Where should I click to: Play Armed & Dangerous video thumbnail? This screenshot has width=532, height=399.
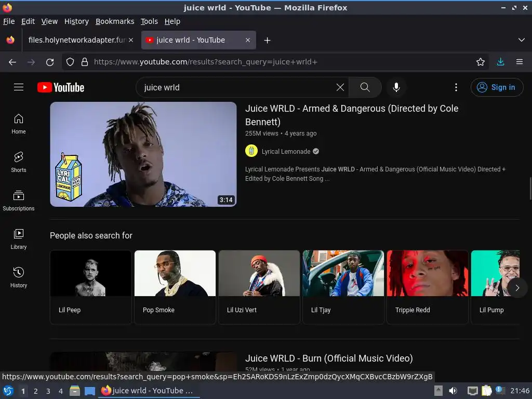pos(143,154)
